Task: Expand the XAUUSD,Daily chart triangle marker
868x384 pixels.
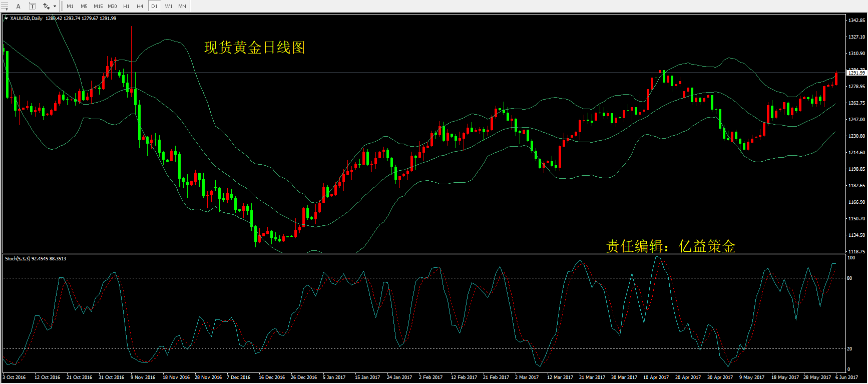Action: (6, 19)
